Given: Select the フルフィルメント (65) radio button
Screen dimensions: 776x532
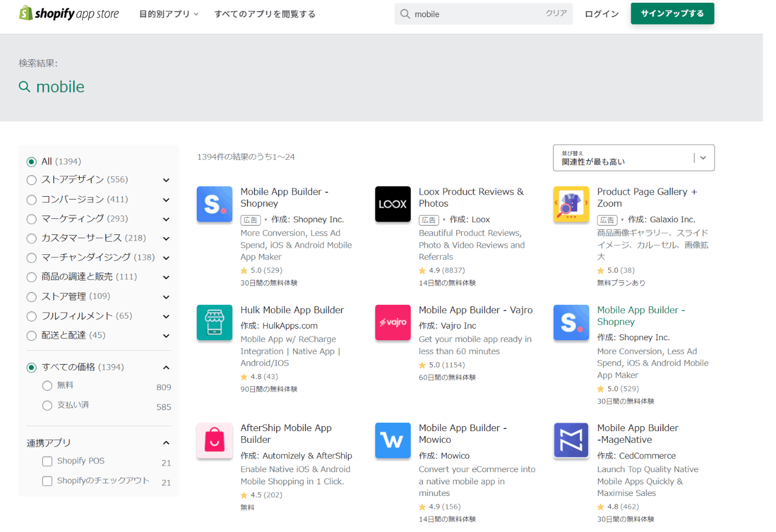Looking at the screenshot, I should [32, 316].
